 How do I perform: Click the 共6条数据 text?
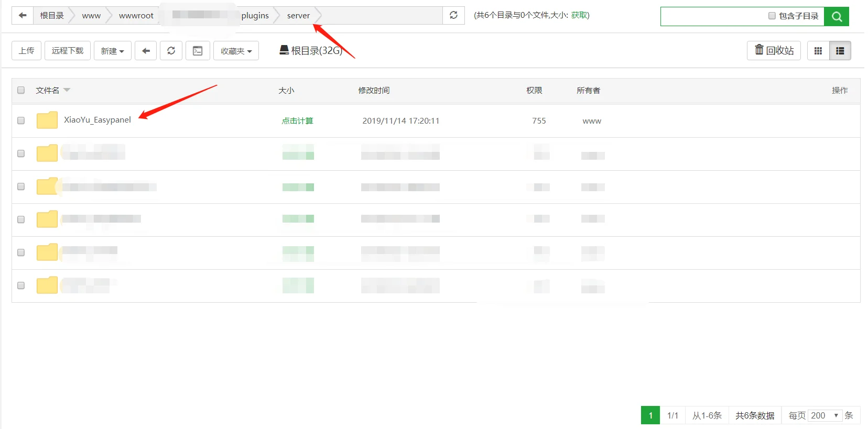click(755, 415)
